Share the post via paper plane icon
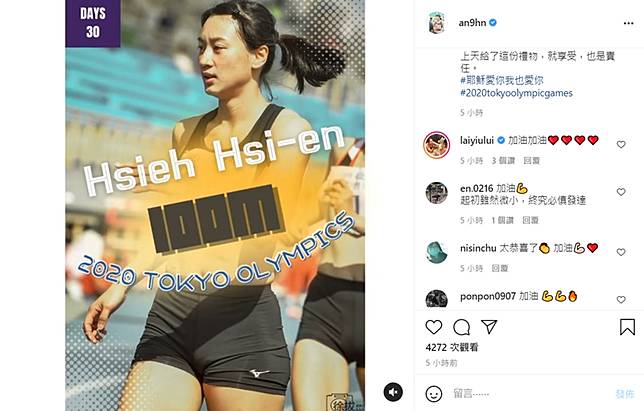 (x=489, y=327)
